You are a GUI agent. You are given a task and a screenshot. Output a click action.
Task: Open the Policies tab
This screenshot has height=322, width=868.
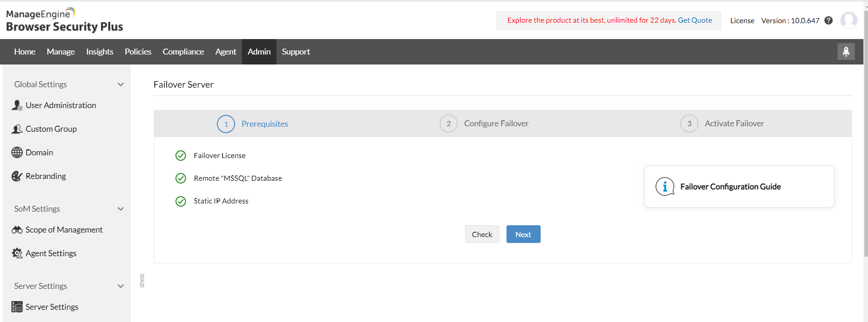pyautogui.click(x=138, y=52)
